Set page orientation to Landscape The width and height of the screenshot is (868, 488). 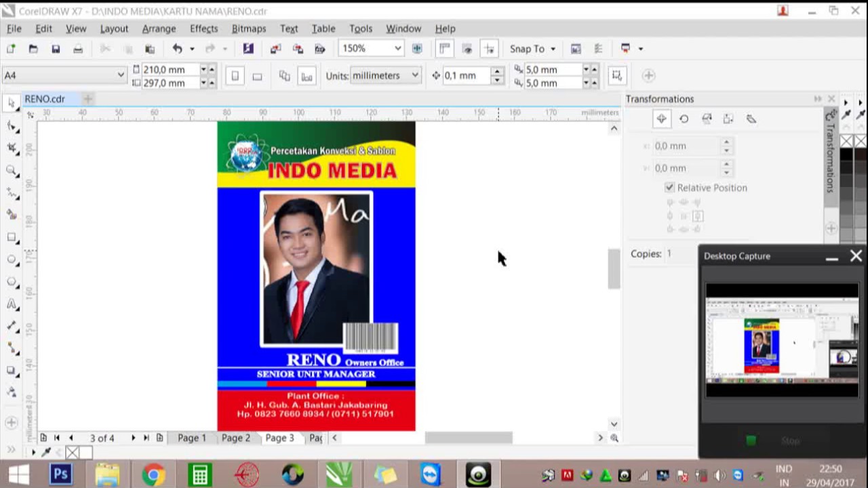coord(257,76)
